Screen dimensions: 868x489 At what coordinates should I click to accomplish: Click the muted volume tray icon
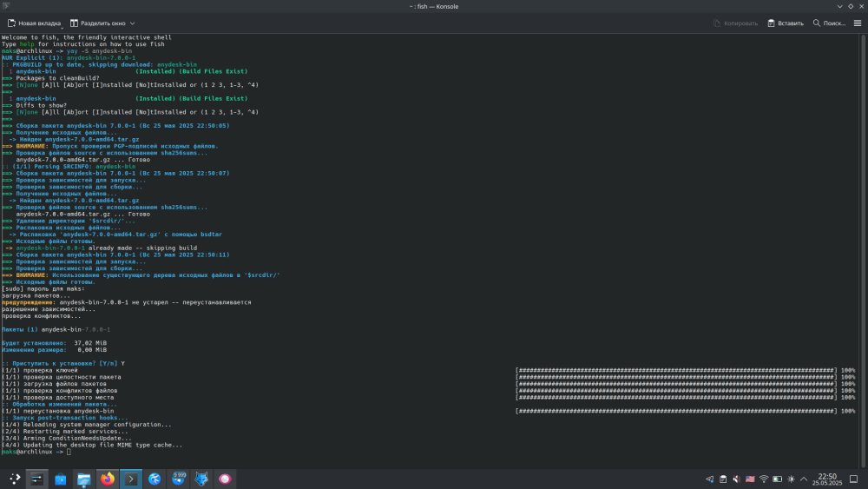click(x=736, y=479)
